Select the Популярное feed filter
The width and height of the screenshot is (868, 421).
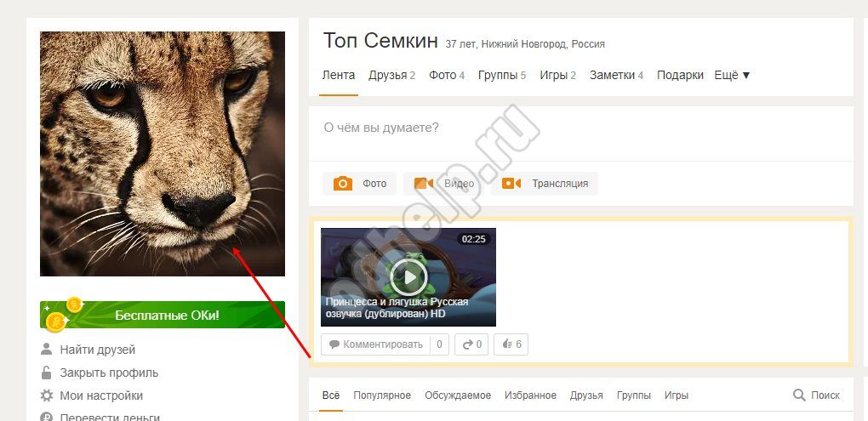[x=382, y=395]
